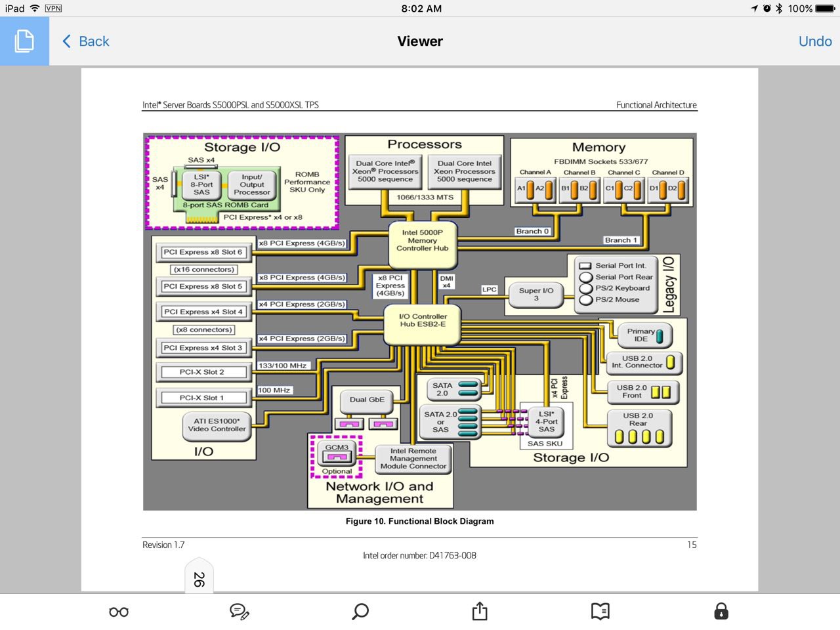
Task: Tap the "133/100 MHz" bus label
Action: click(x=282, y=366)
